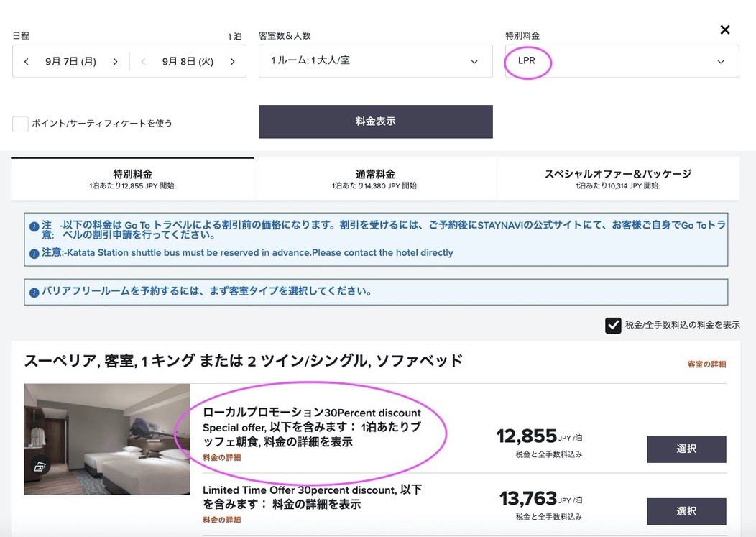Click info icon beside バリアフリールーム notice
The height and width of the screenshot is (537, 756).
[34, 293]
